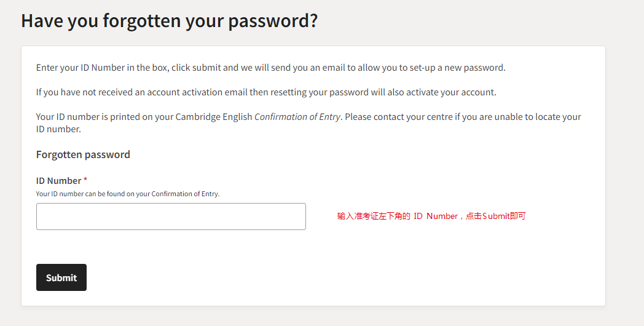Click the ID Number text input box
Viewport: 644px width, 326px height.
pos(171,217)
